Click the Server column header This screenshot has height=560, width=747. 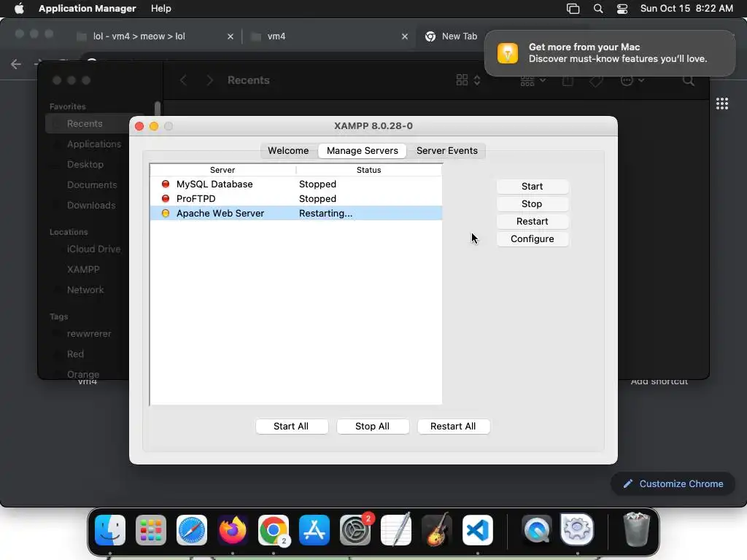[222, 170]
